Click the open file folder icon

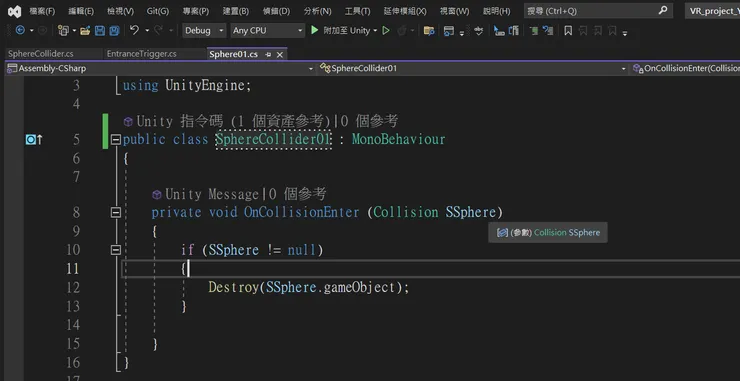coord(85,31)
